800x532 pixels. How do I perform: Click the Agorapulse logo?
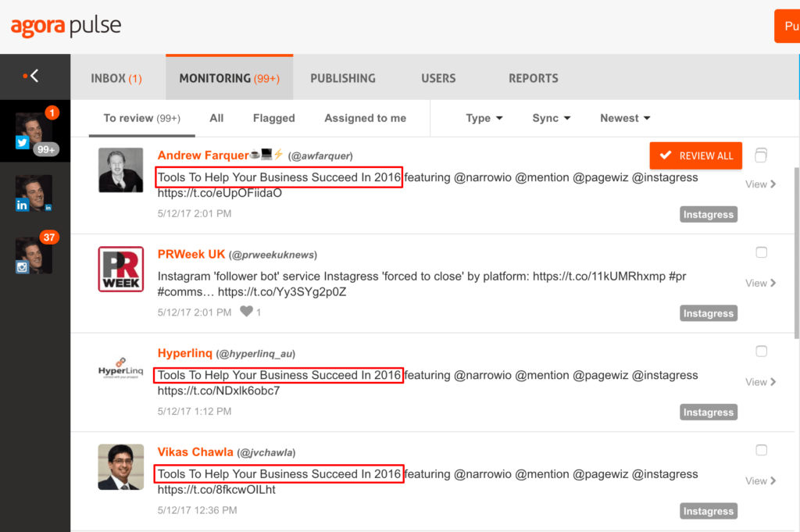pos(66,27)
